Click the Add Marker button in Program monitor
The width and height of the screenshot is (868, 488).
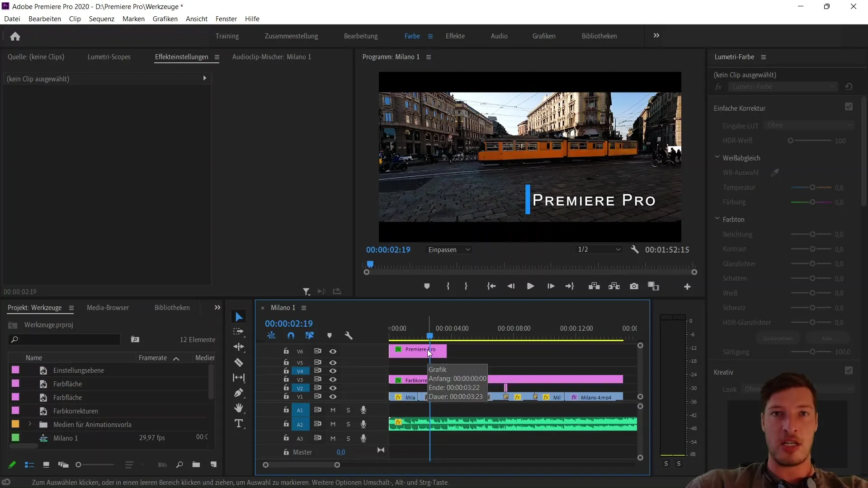[x=427, y=286]
